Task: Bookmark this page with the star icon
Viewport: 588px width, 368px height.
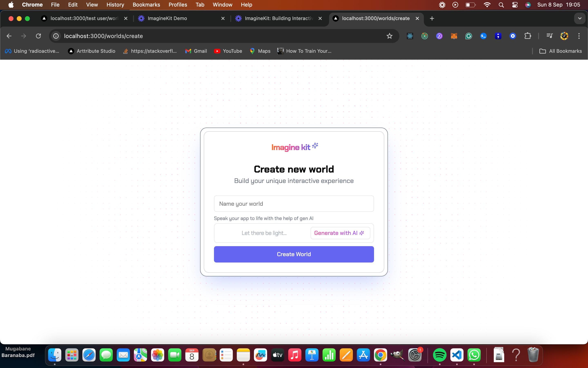Action: [389, 36]
